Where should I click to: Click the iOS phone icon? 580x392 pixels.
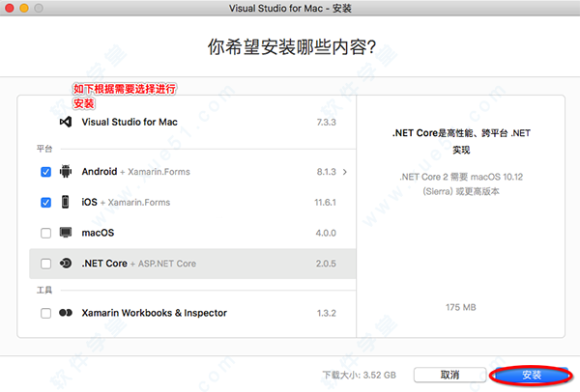[x=65, y=202]
